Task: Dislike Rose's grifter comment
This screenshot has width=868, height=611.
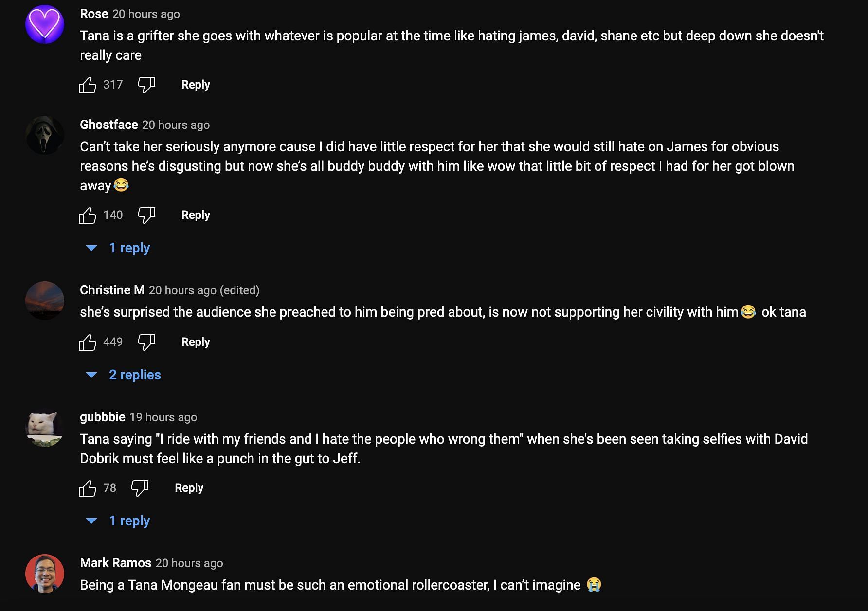Action: point(146,85)
